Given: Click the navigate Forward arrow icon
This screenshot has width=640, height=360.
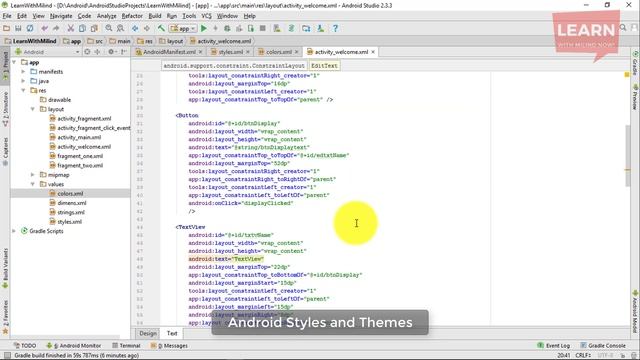Looking at the screenshot, I should [x=147, y=28].
